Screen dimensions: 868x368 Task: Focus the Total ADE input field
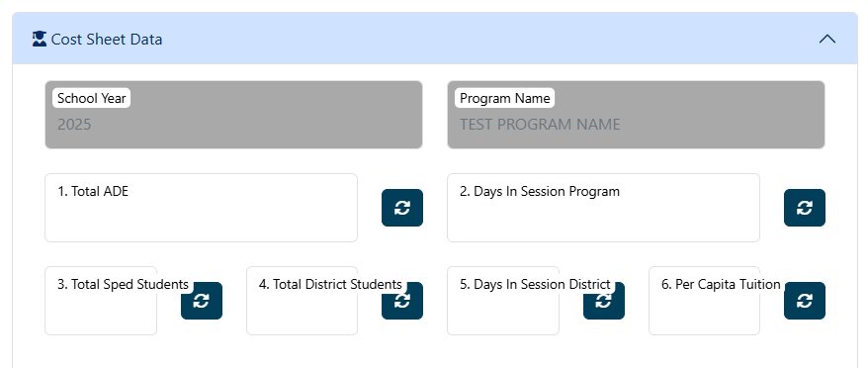pos(201,208)
